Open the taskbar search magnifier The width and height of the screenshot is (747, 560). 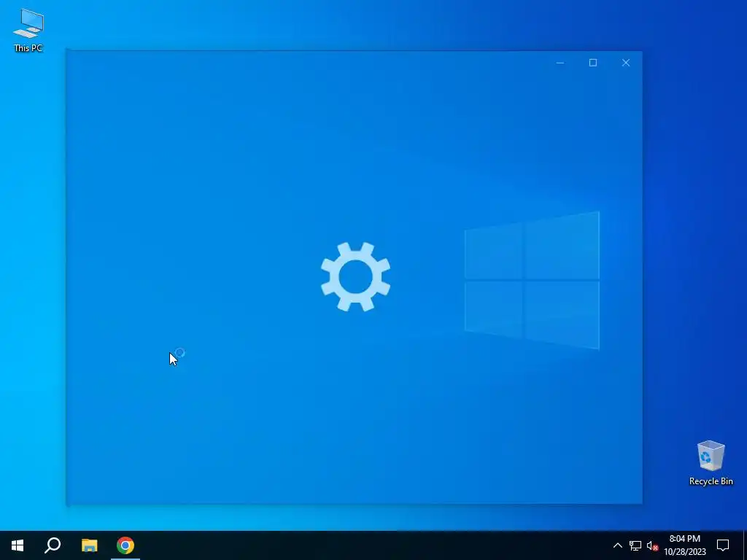pyautogui.click(x=53, y=545)
